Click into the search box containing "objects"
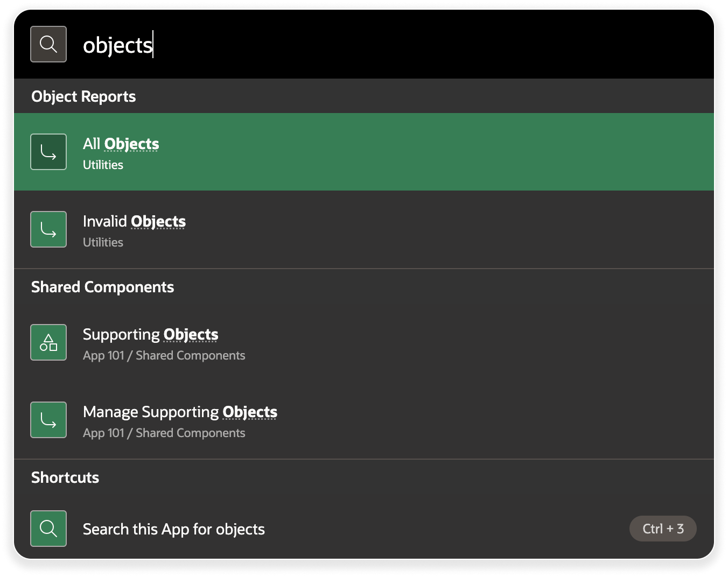The height and width of the screenshot is (577, 728). [x=377, y=45]
